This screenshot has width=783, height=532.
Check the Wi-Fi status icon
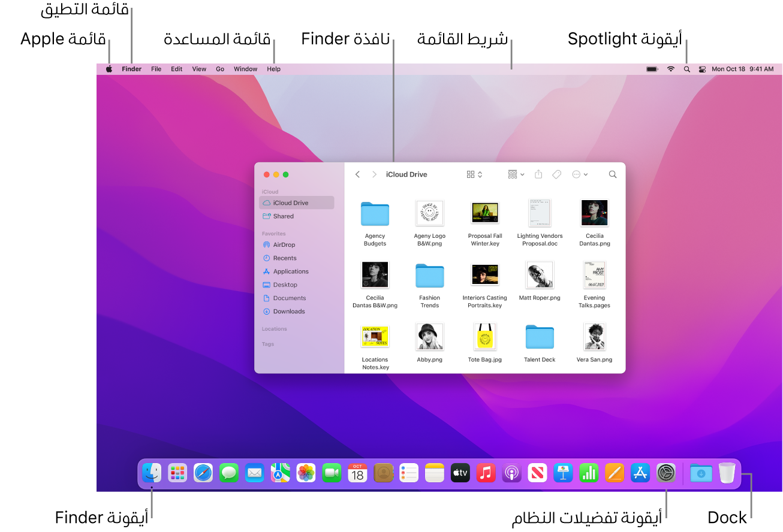670,68
